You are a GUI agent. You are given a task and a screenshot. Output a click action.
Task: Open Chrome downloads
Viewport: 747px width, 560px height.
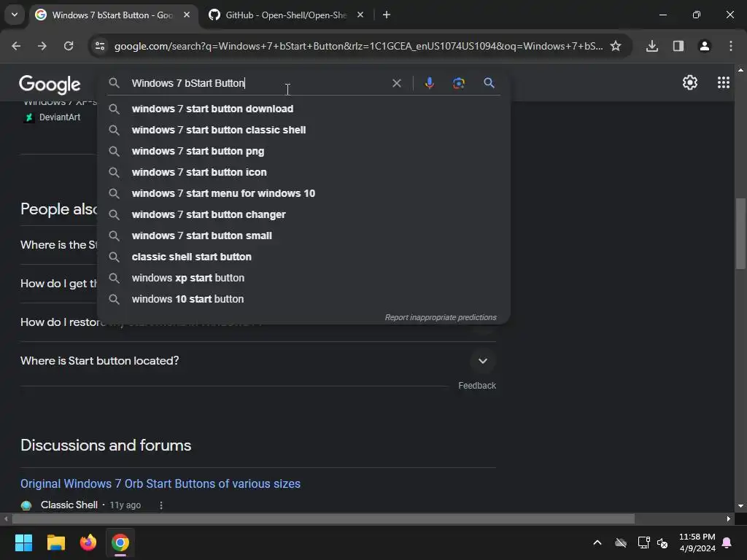pyautogui.click(x=652, y=46)
